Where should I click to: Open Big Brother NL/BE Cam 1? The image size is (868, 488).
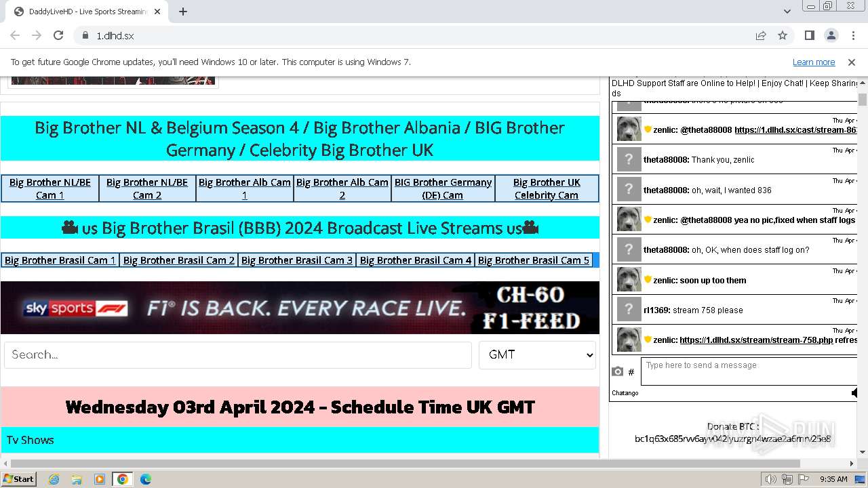click(x=50, y=188)
